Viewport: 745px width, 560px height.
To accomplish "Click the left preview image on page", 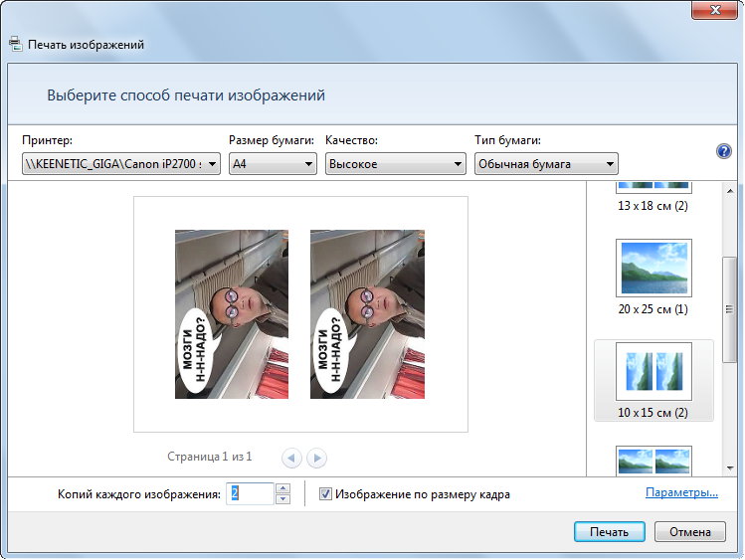I will click(x=232, y=314).
